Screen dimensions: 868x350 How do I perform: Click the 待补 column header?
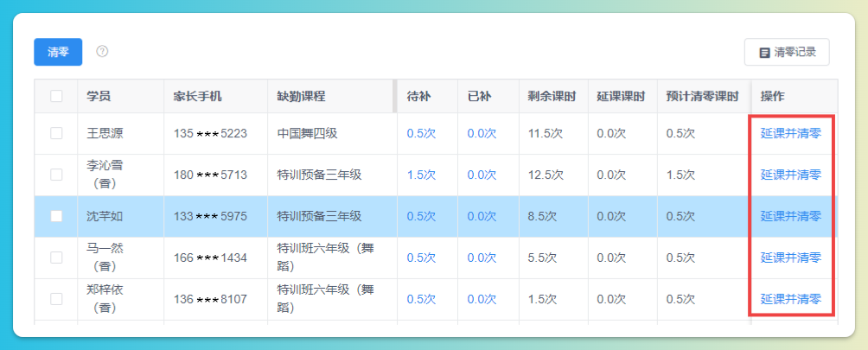(x=419, y=96)
